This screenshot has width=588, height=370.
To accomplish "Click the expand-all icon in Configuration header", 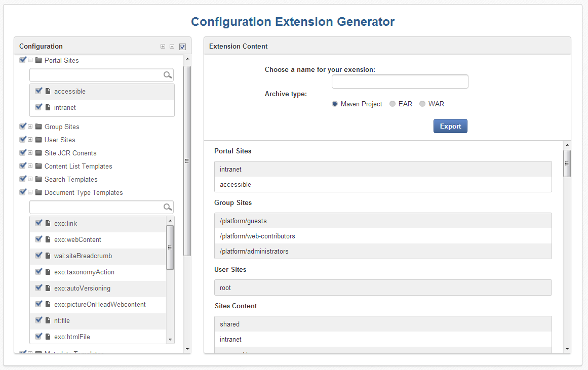I will (x=163, y=47).
